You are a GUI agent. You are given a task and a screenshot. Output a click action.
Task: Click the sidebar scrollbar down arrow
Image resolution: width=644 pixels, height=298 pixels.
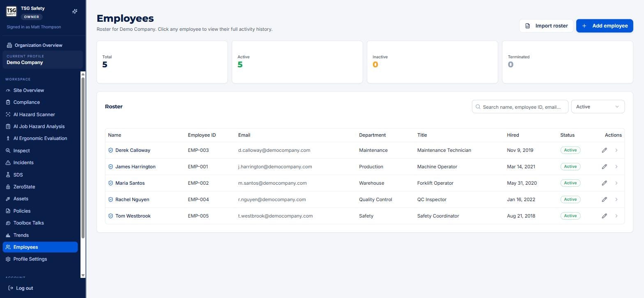[83, 275]
